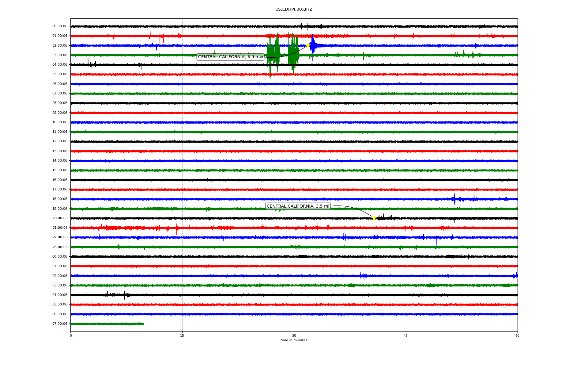Click the blue spike near end of 18:00:06 trace
This screenshot has height=368, width=588.
454,199
